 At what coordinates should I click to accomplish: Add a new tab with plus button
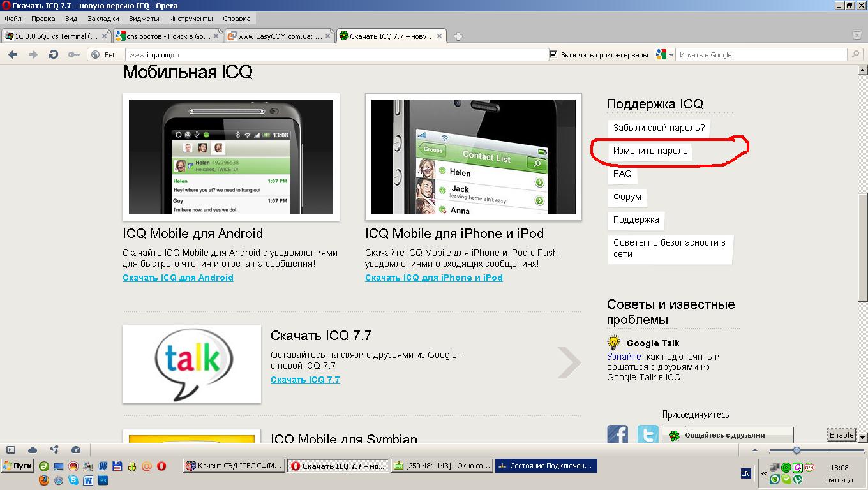458,36
